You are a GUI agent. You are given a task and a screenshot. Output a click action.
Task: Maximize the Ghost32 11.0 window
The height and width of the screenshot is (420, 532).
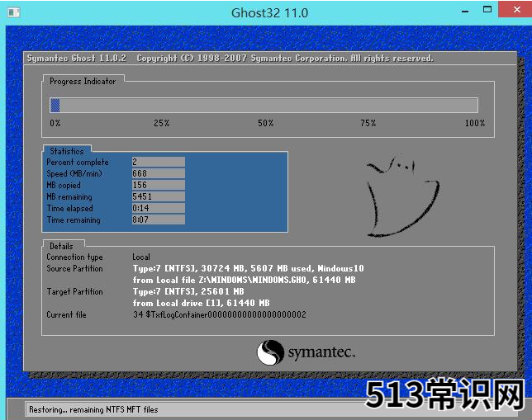pos(487,10)
